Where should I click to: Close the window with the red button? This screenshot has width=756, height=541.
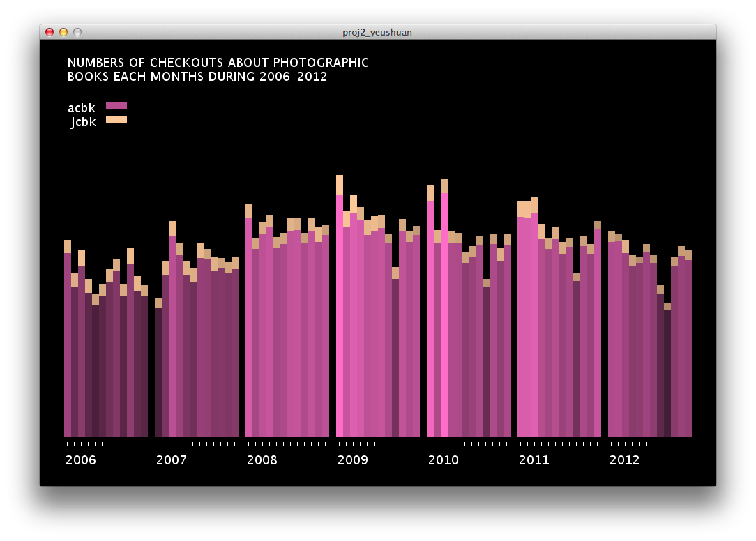tap(50, 32)
